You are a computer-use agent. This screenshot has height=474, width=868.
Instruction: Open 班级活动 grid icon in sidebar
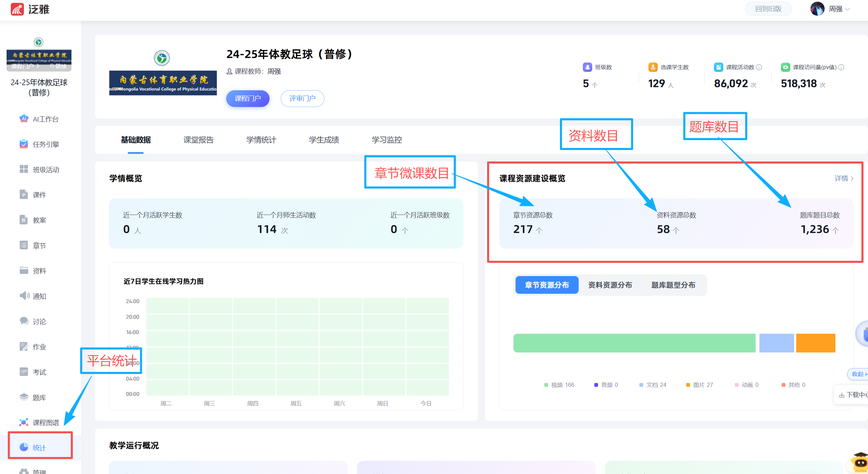tap(24, 169)
